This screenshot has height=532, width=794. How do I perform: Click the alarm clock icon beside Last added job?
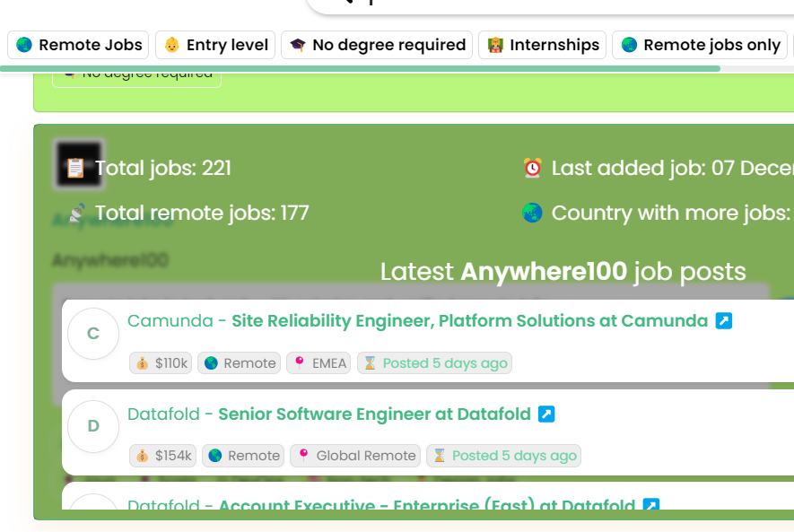coord(532,168)
